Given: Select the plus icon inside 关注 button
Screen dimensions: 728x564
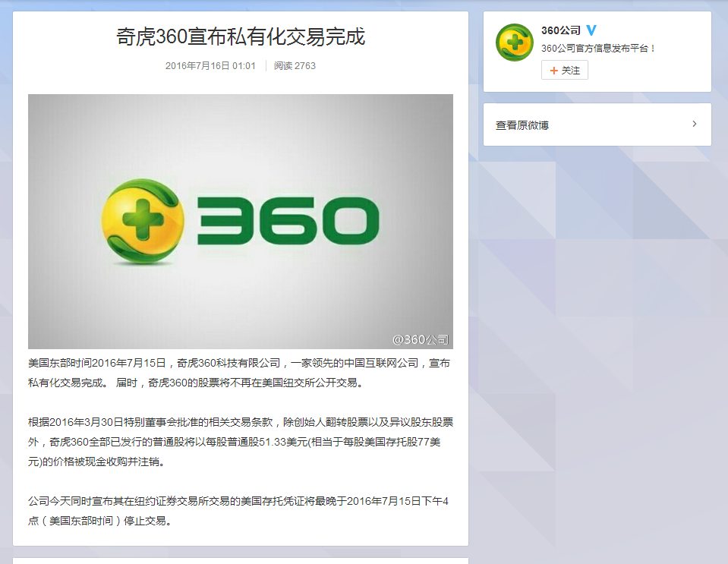Looking at the screenshot, I should (x=553, y=69).
